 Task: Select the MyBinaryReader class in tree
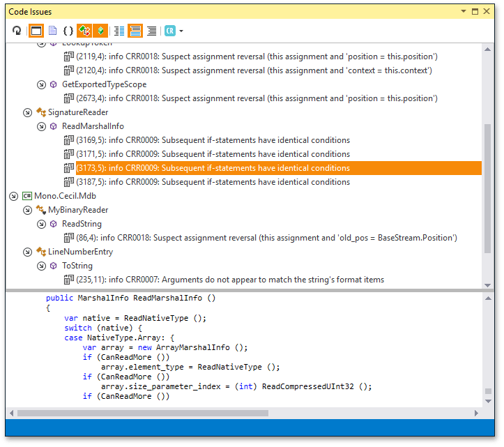click(x=77, y=210)
